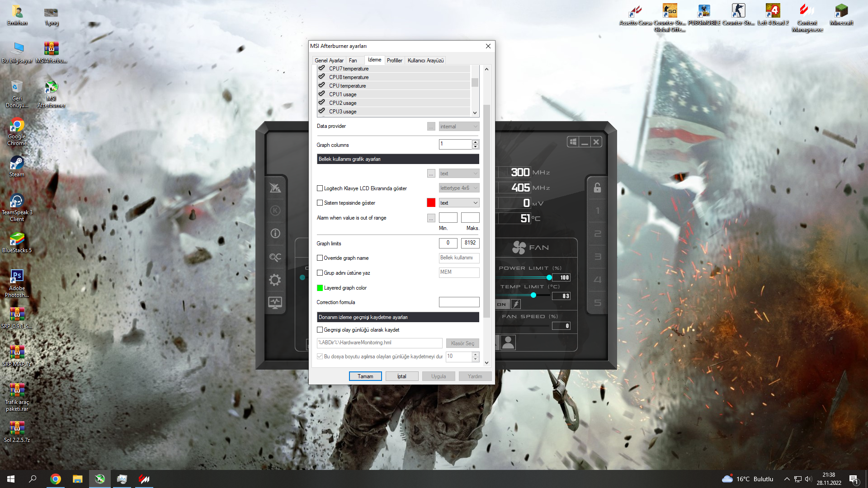
Task: Open the hardware monitor icon in Afterburner sidebar
Action: (x=275, y=302)
